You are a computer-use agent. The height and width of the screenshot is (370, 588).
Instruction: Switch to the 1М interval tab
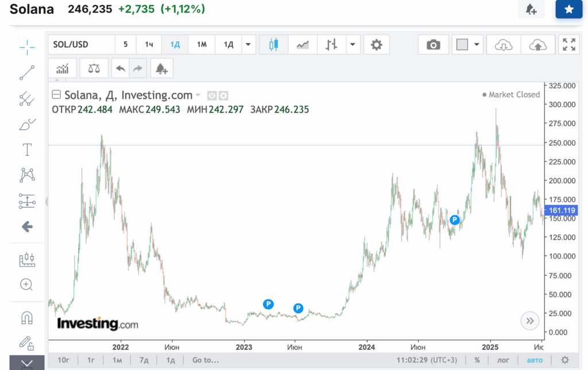[202, 45]
